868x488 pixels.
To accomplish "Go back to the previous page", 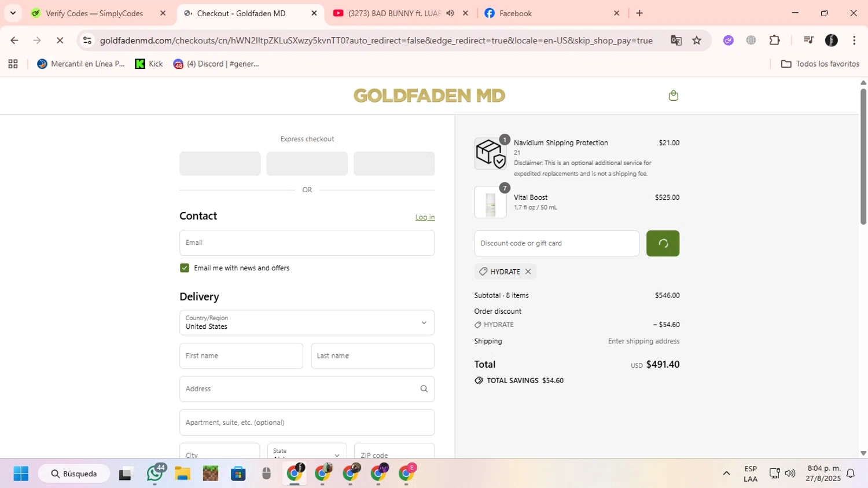I will click(x=14, y=41).
